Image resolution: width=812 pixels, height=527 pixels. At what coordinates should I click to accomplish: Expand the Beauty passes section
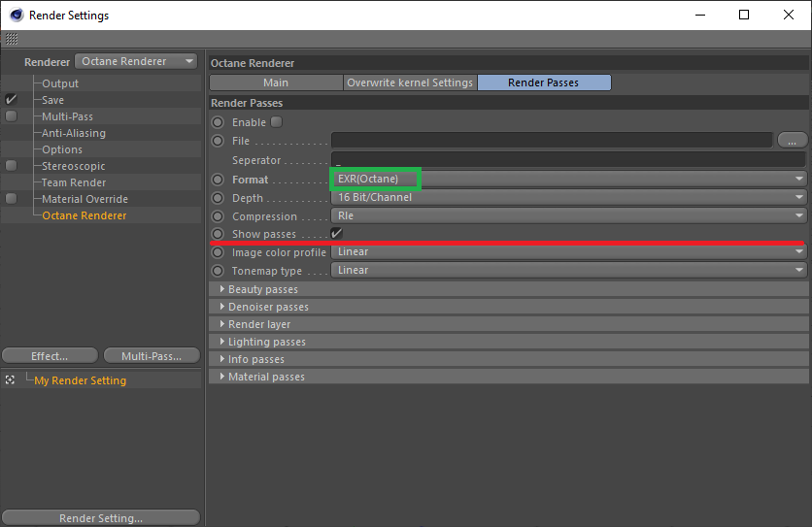(509, 289)
